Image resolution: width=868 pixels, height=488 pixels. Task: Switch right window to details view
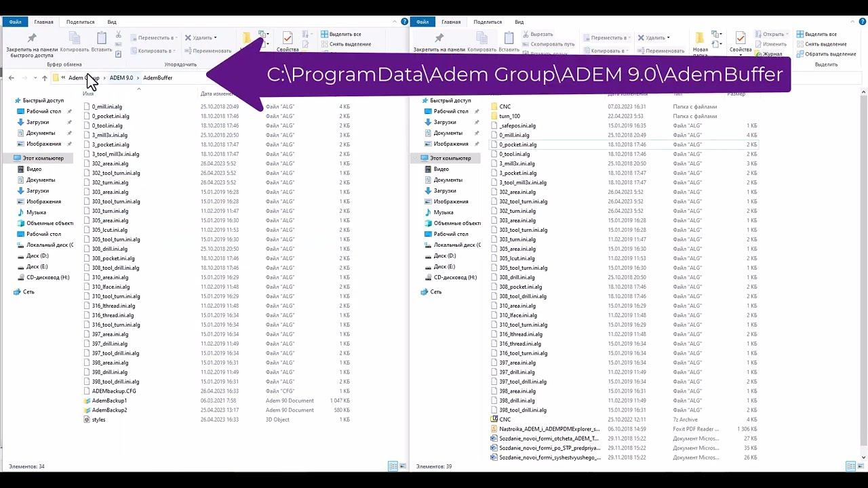click(x=850, y=466)
